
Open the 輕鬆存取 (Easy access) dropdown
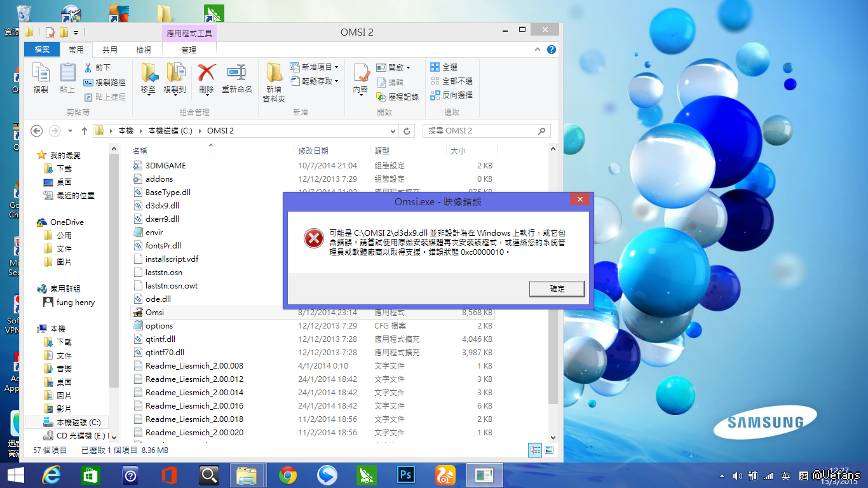314,81
